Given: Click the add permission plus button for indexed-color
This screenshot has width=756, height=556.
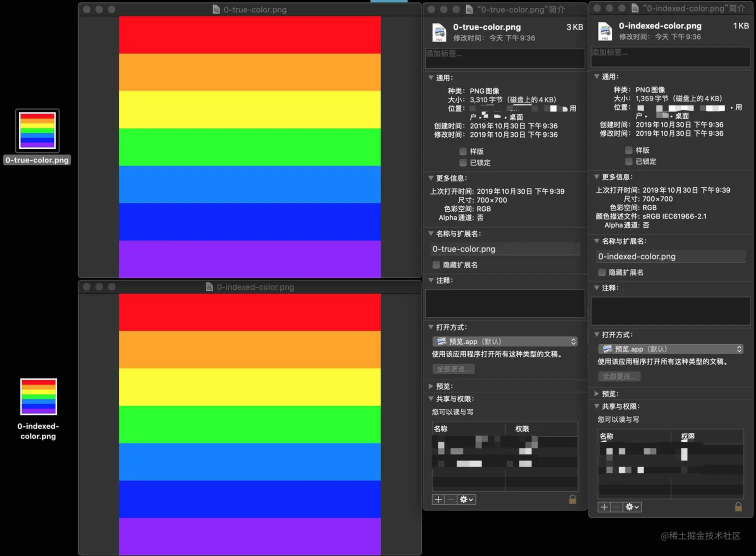Looking at the screenshot, I should click(603, 507).
